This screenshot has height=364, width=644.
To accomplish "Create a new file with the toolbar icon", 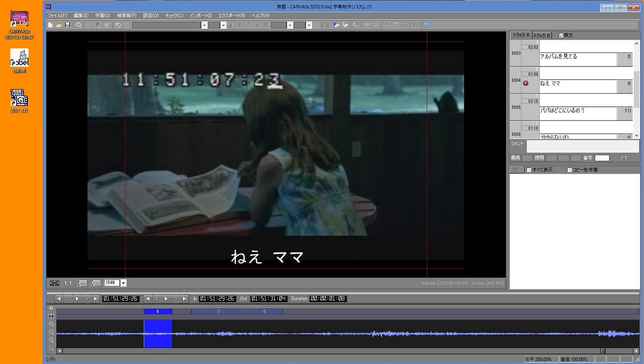I will click(50, 25).
